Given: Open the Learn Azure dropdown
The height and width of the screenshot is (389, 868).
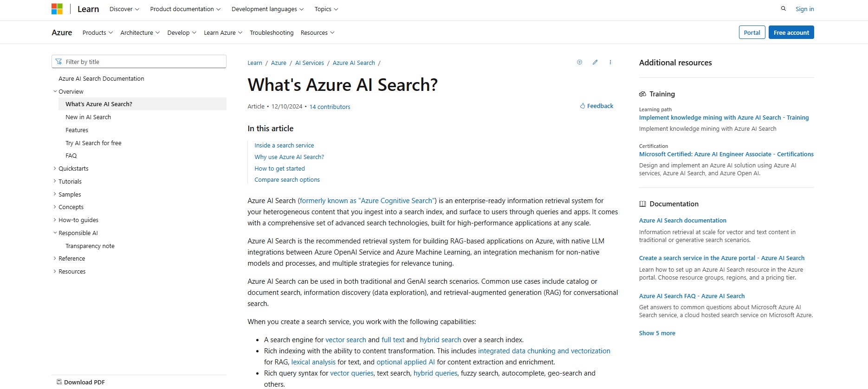Looking at the screenshot, I should (x=222, y=32).
